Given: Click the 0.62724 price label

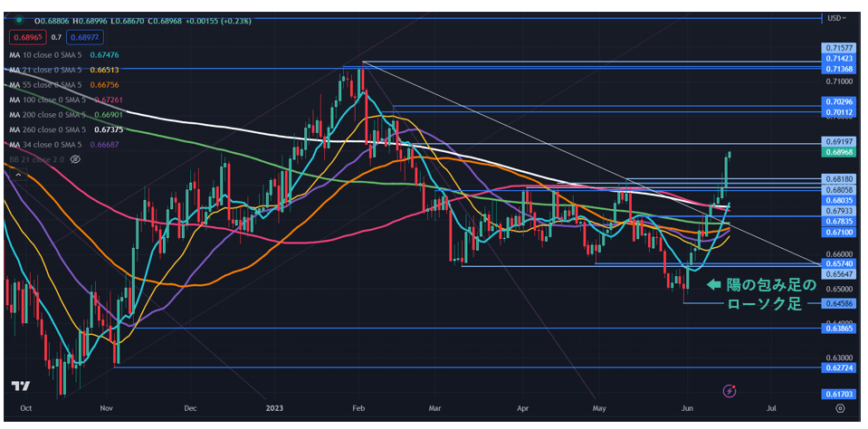Looking at the screenshot, I should (x=837, y=367).
